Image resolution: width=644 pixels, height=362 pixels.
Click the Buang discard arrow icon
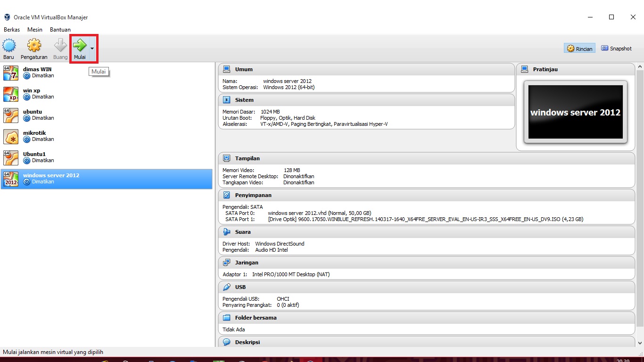(x=60, y=46)
